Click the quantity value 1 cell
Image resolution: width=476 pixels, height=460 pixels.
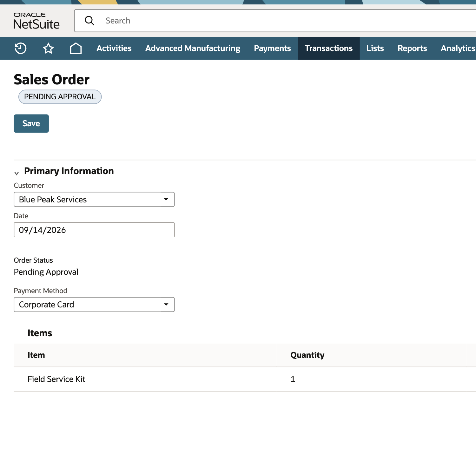point(293,379)
